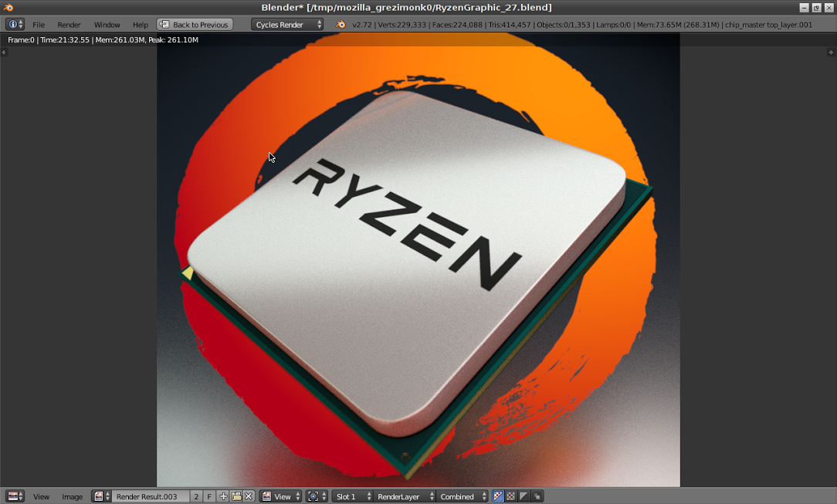The image size is (837, 504).
Task: Open the Info editor type selector
Action: click(15, 25)
